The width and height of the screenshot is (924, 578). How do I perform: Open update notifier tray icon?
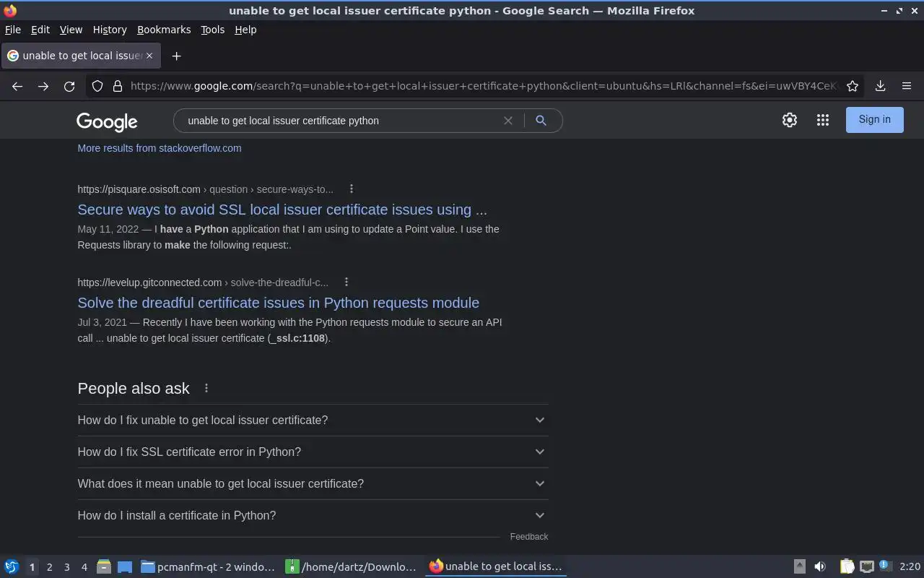tap(886, 566)
